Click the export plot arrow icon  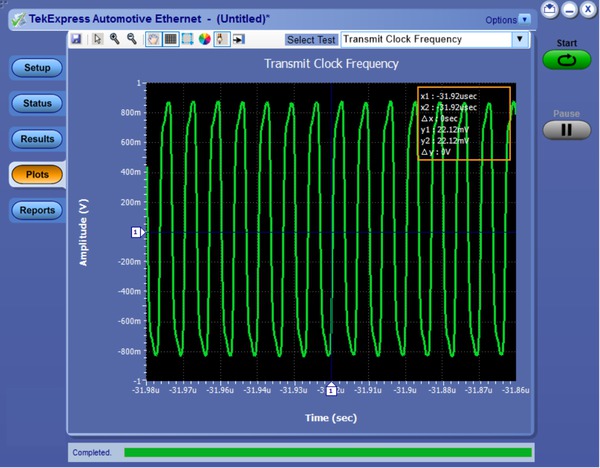click(239, 39)
